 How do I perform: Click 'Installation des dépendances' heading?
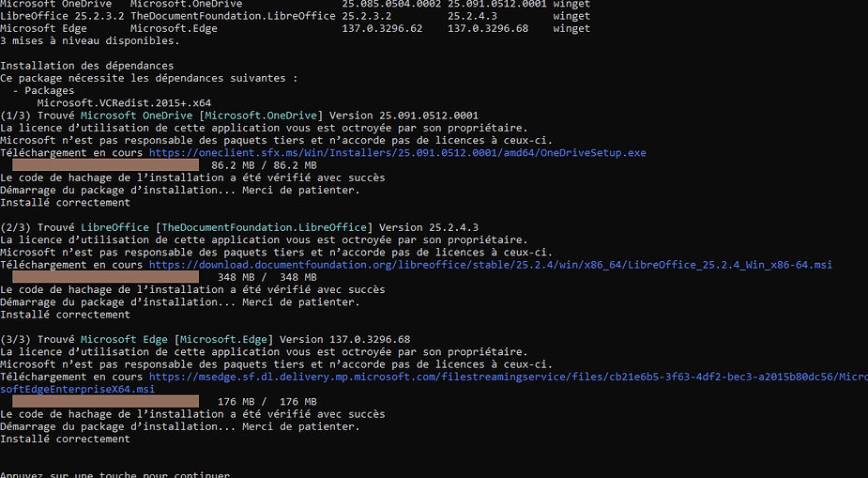87,66
